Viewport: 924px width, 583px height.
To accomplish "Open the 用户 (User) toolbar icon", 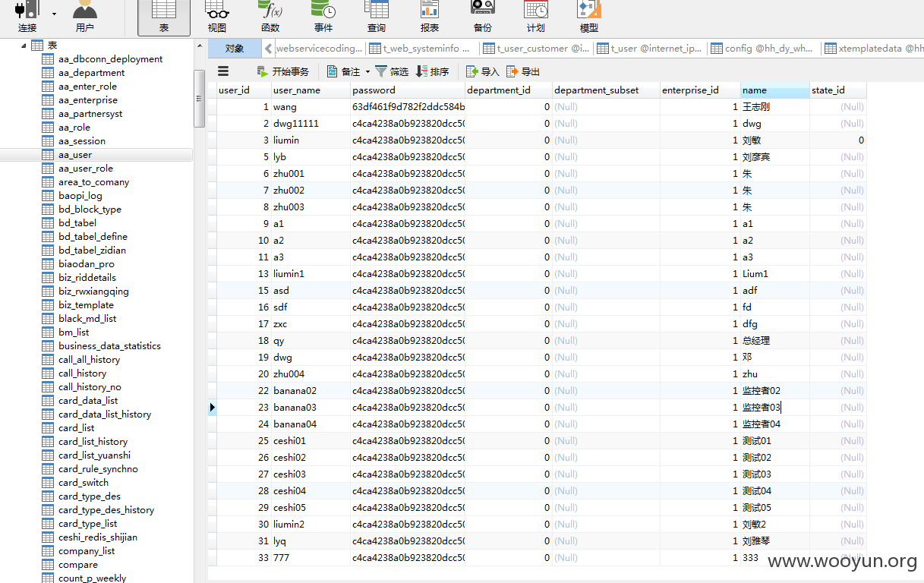I will 85,17.
